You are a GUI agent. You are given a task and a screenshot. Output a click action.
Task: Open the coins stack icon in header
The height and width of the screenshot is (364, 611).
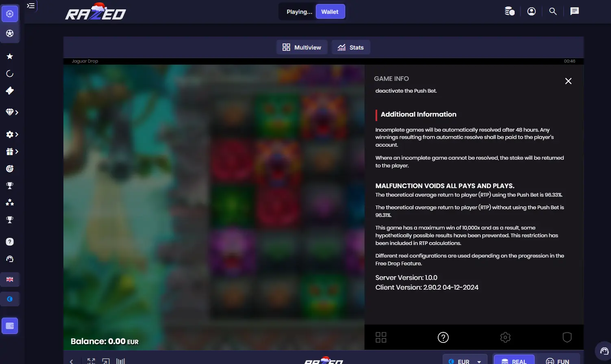pos(509,11)
